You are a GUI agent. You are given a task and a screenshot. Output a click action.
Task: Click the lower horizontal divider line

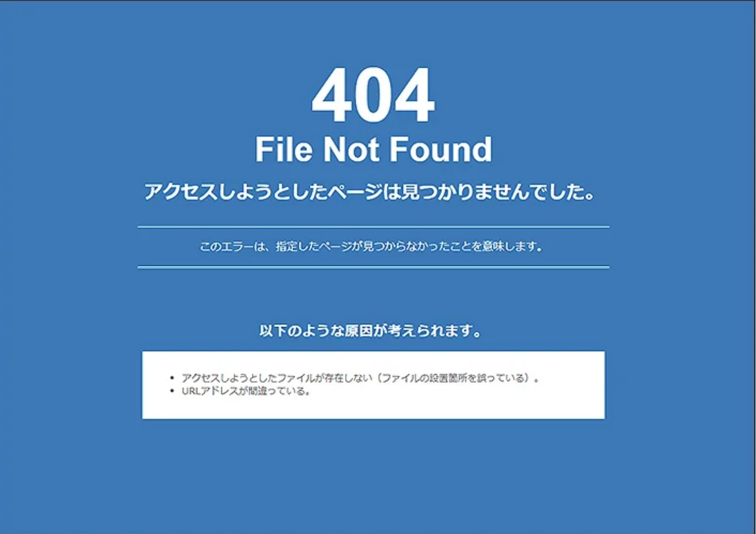click(373, 267)
